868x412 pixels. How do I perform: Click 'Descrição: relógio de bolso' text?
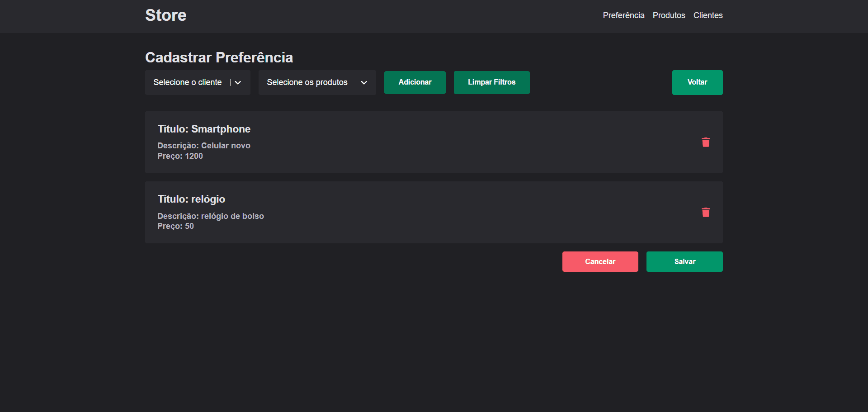211,216
